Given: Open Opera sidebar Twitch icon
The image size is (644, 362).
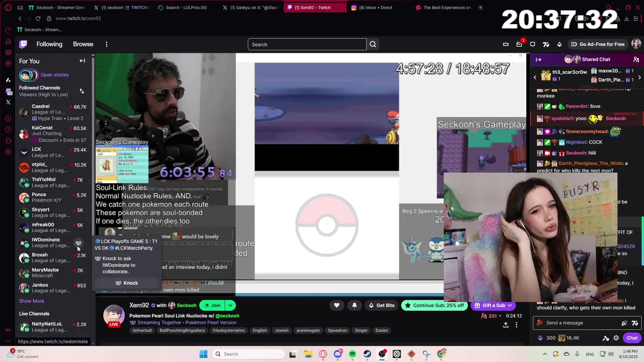Looking at the screenshot, I should [x=8, y=91].
